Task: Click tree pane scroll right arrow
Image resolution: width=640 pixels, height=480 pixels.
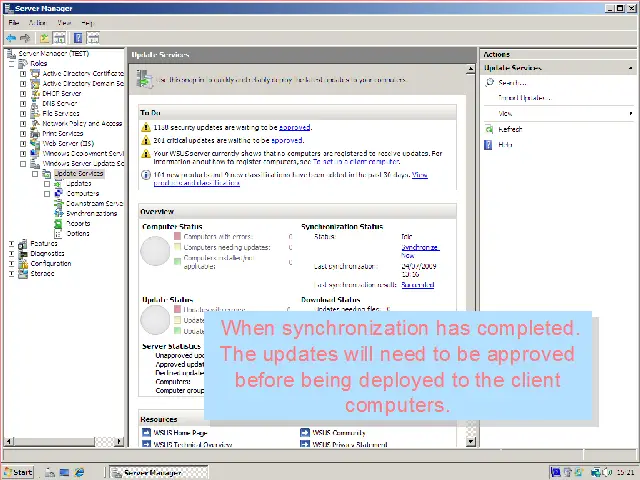Action: (x=119, y=441)
